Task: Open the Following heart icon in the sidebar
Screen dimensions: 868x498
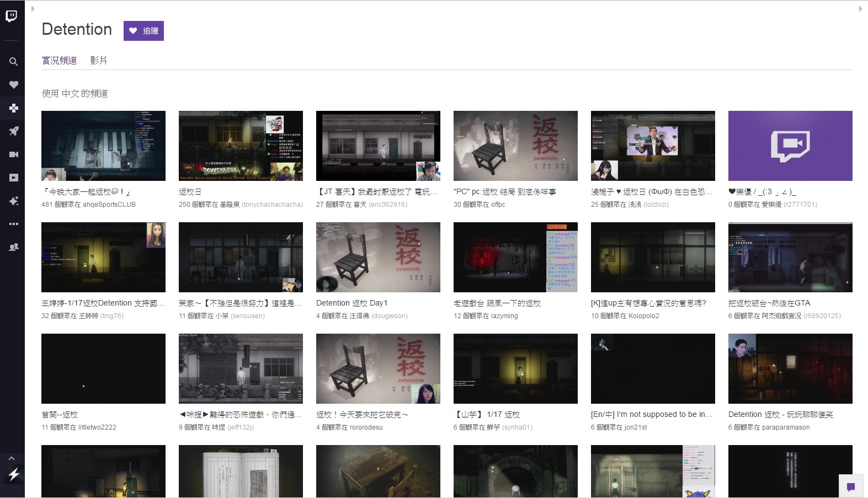Action: coord(13,85)
